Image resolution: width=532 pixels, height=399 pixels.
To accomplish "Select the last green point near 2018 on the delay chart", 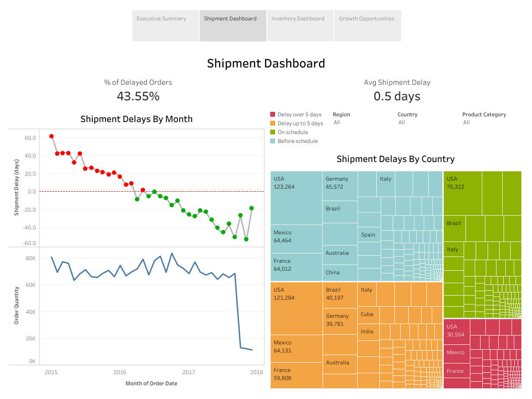I will tap(252, 207).
